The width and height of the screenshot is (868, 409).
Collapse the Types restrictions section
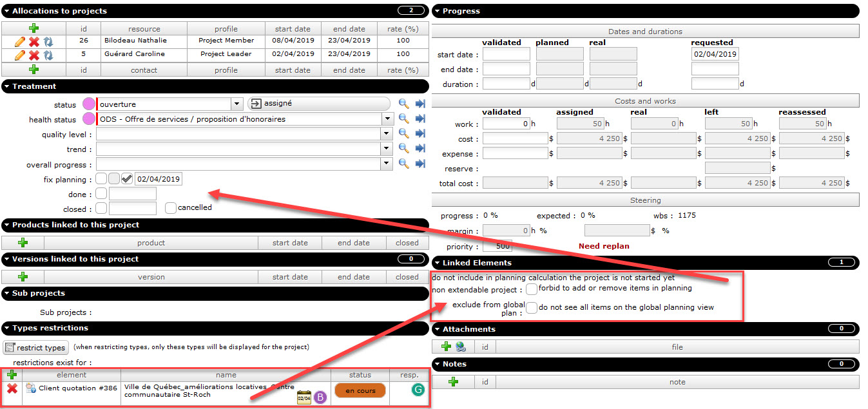tap(6, 328)
